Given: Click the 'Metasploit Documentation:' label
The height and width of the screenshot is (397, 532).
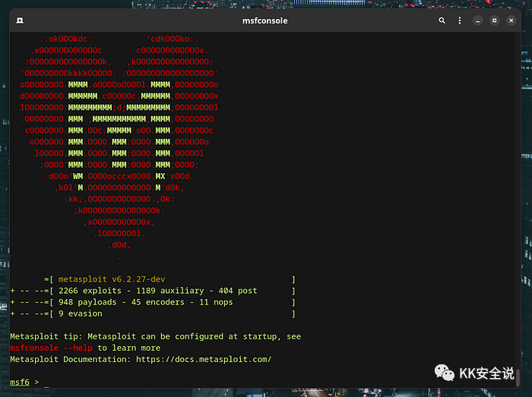Looking at the screenshot, I should pyautogui.click(x=71, y=359).
